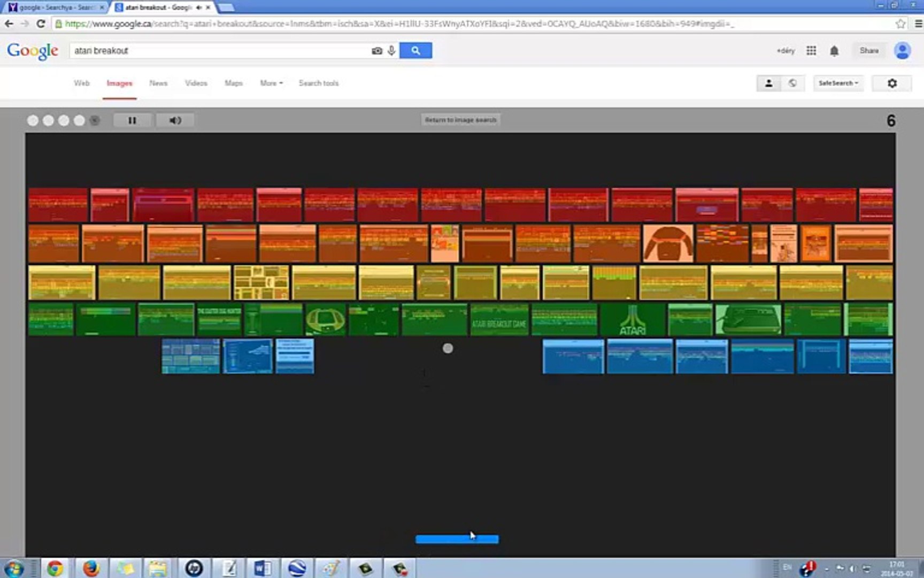Click the green brick showing a stadium oval
This screenshot has height=578, width=924.
pyautogui.click(x=325, y=320)
